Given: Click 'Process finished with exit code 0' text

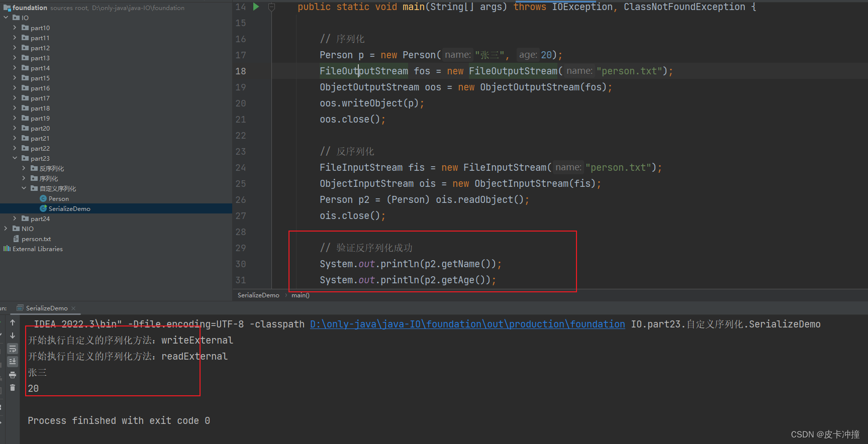Looking at the screenshot, I should pyautogui.click(x=119, y=421).
